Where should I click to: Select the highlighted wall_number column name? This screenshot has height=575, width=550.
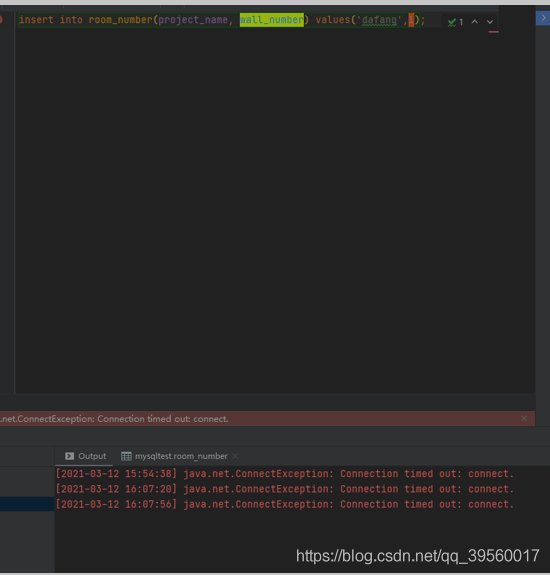coord(272,20)
